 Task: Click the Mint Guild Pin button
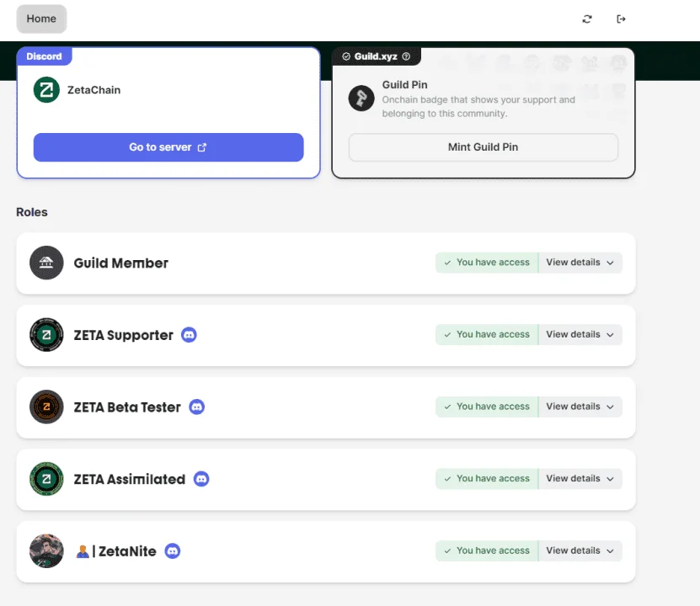(483, 147)
